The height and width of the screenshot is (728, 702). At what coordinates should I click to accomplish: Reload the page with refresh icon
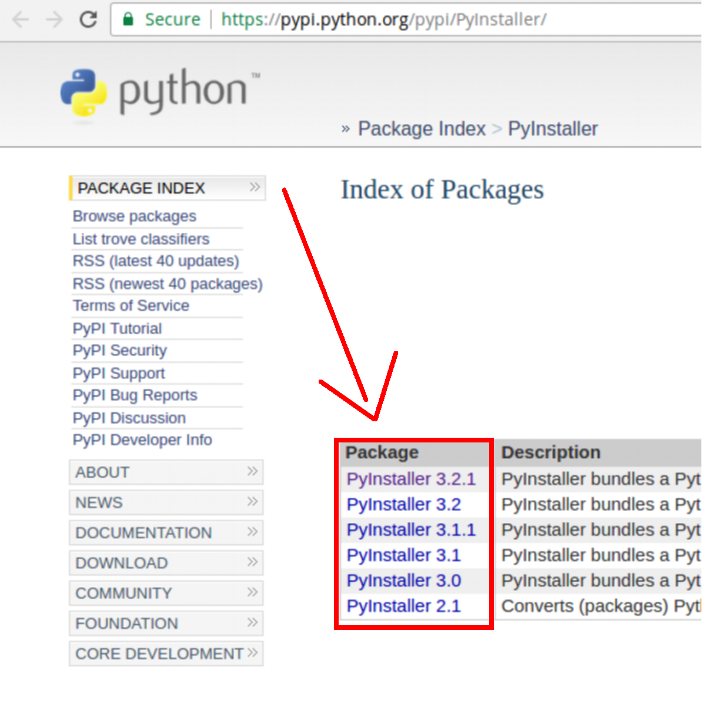pyautogui.click(x=88, y=19)
